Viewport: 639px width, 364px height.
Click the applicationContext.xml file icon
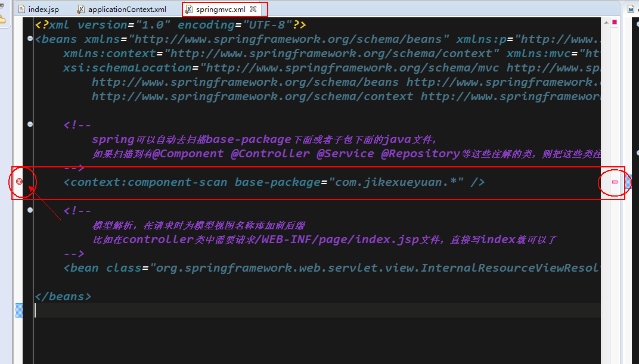[x=81, y=9]
